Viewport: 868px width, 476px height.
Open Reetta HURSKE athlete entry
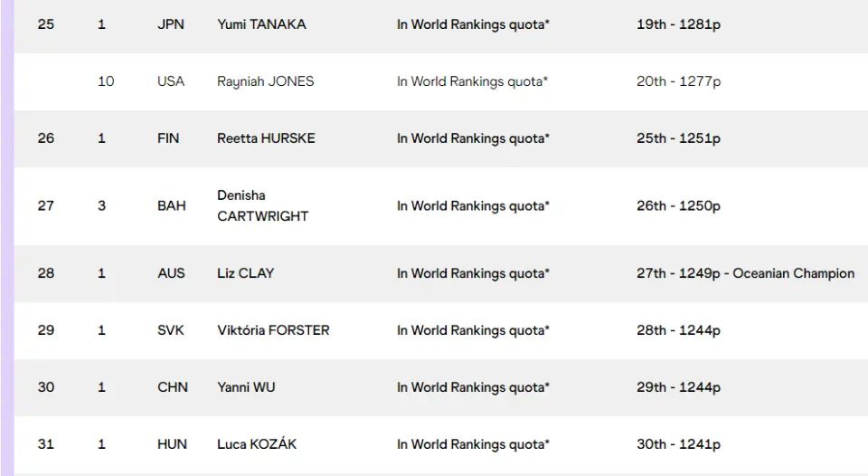[x=266, y=138]
